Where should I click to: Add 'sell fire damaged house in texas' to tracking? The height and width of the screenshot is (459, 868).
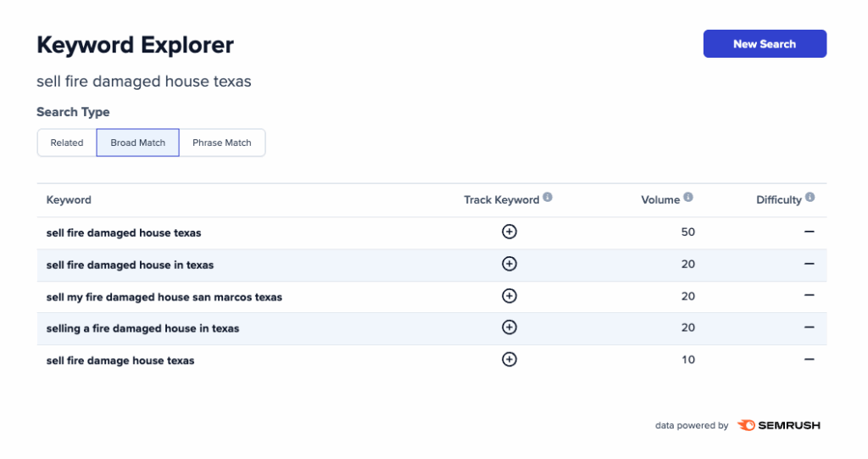(x=509, y=264)
